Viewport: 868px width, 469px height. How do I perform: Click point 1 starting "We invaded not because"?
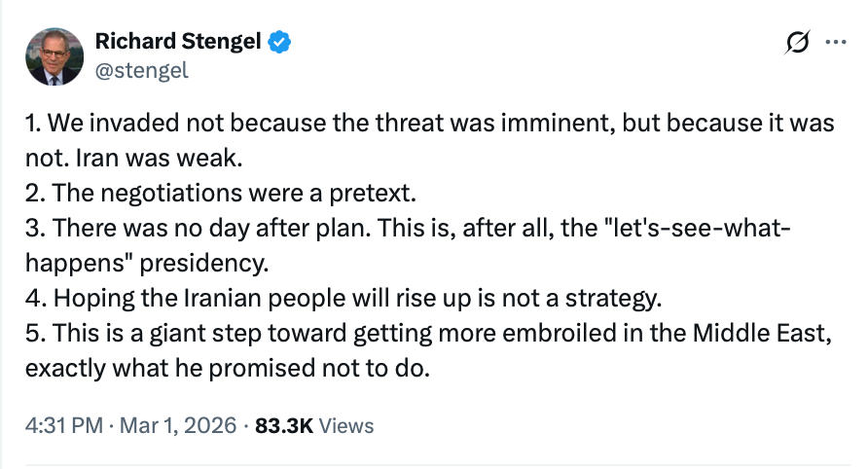pyautogui.click(x=292, y=125)
